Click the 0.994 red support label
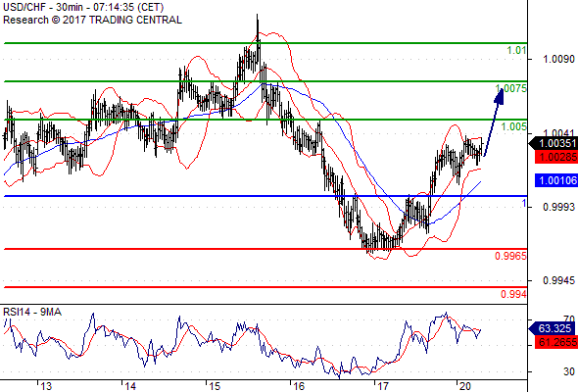The width and height of the screenshot is (578, 392). coord(513,294)
